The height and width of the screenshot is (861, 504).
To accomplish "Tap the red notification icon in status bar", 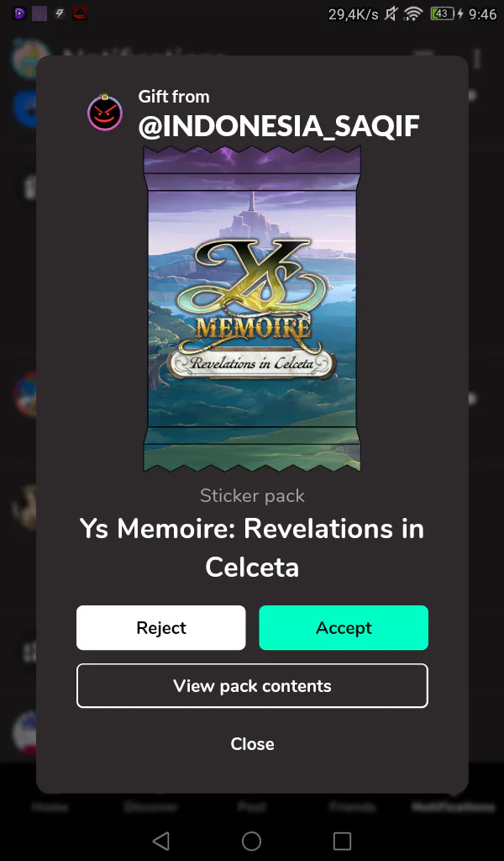I will point(80,13).
